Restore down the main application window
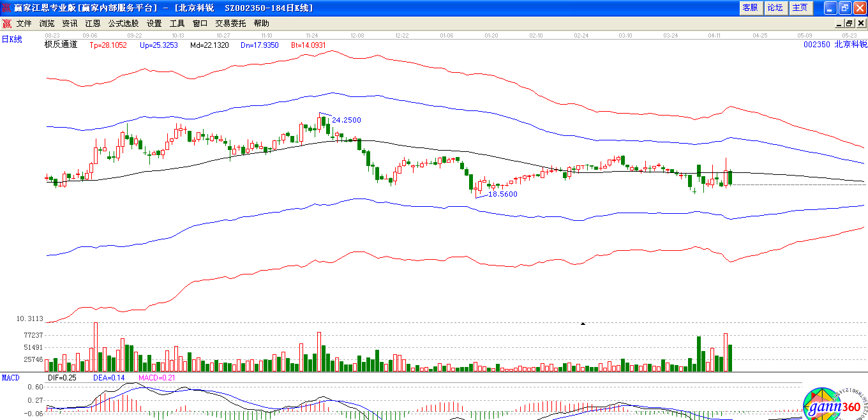Viewport: 868px width, 420px height. coord(844,8)
